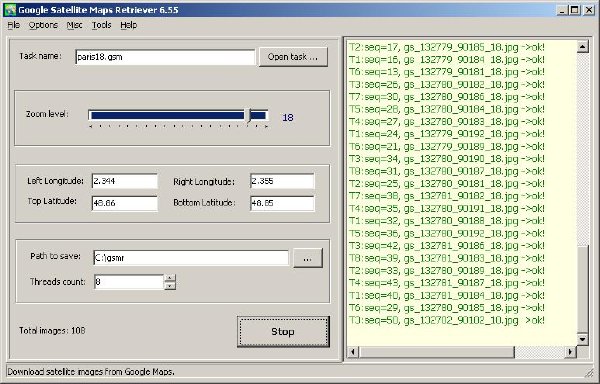Click the Path to save text field
The width and height of the screenshot is (600, 384).
(191, 258)
